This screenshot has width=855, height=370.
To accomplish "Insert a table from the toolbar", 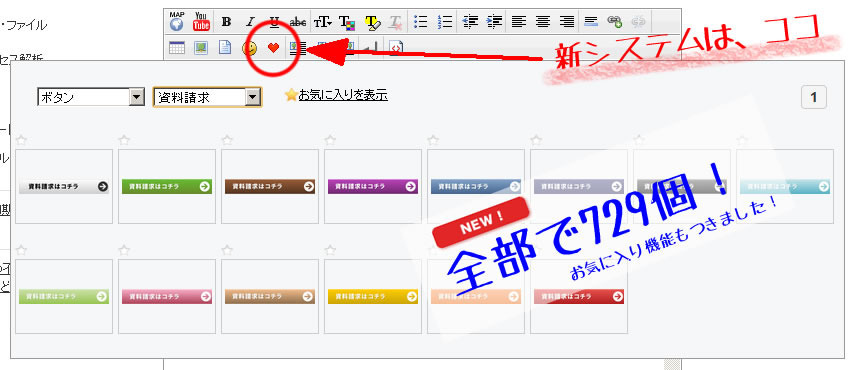I will (x=177, y=48).
